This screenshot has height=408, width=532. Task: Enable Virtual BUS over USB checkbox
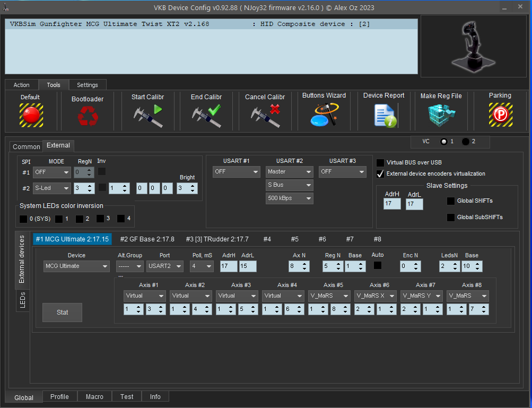(x=380, y=163)
